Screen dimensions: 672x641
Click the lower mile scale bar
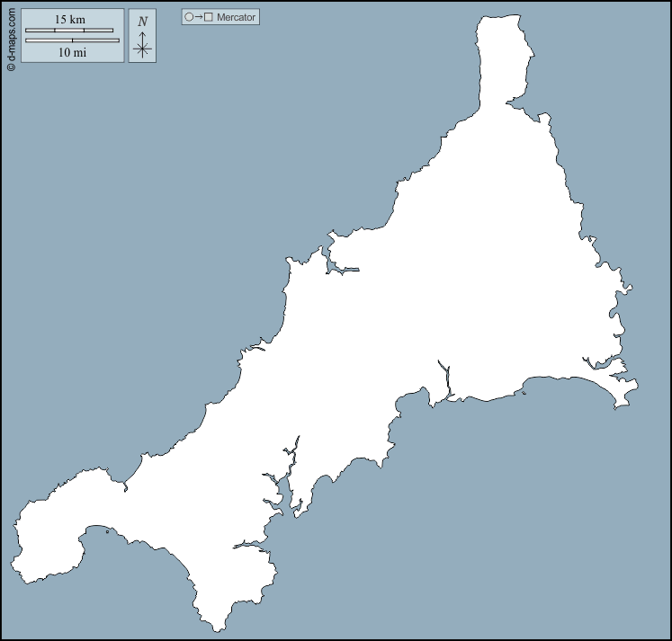[72, 40]
